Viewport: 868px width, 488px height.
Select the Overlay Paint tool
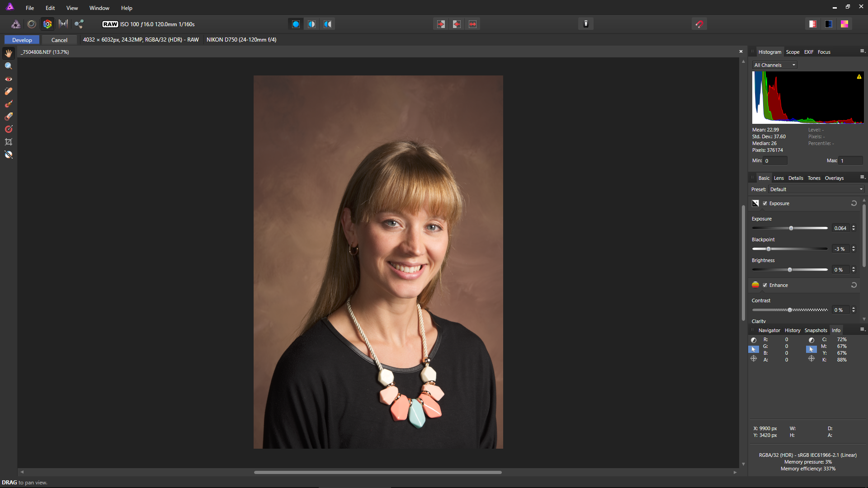tap(8, 104)
